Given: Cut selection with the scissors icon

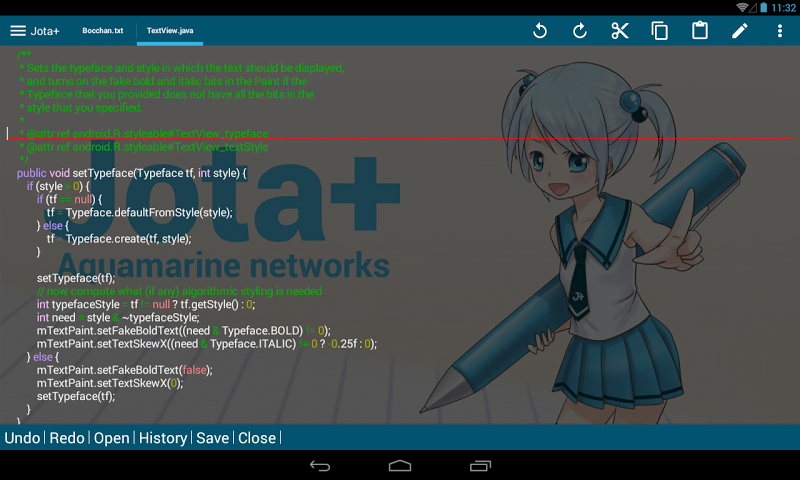Looking at the screenshot, I should (x=620, y=31).
